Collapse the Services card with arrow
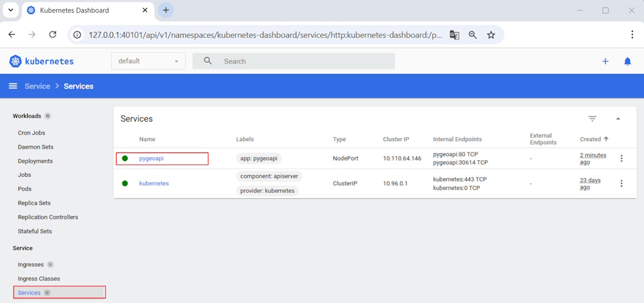644x303 pixels. pyautogui.click(x=618, y=118)
